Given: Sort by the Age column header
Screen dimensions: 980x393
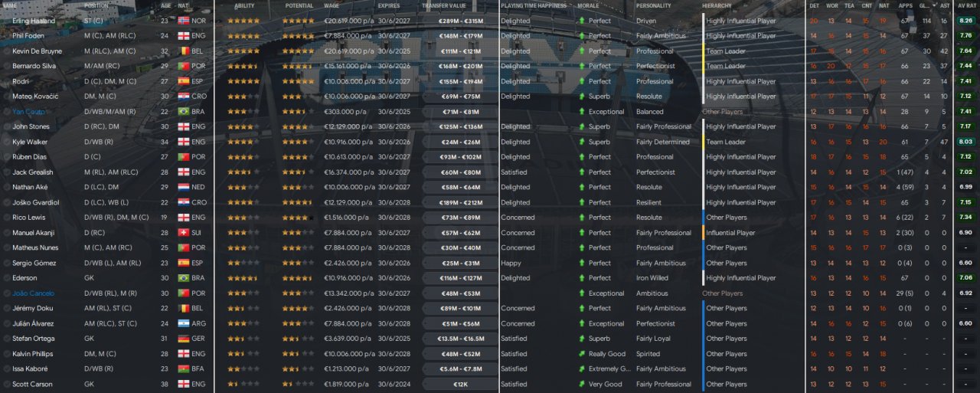Looking at the screenshot, I should [x=166, y=5].
